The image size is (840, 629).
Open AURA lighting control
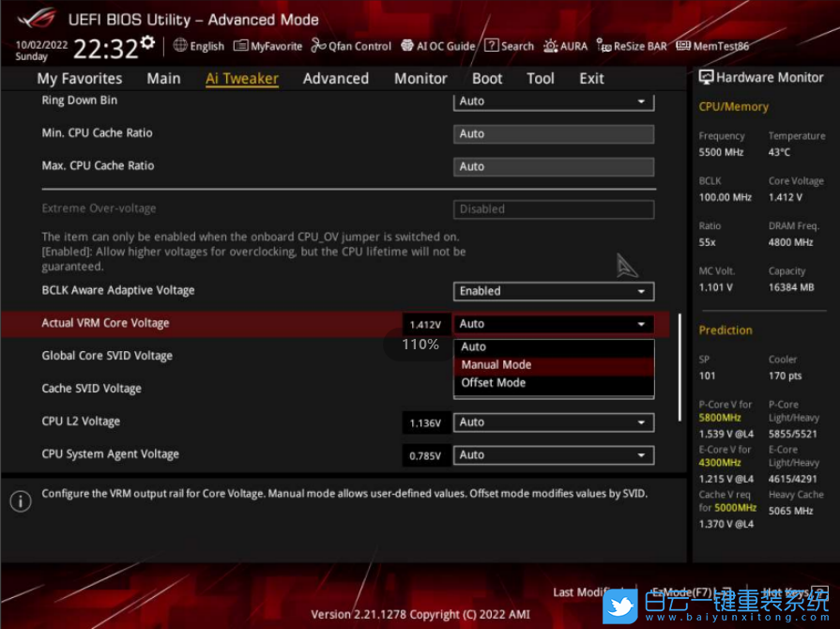click(x=565, y=45)
